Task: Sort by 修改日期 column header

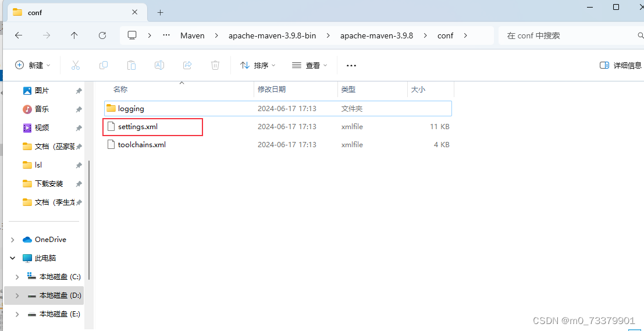Action: point(272,89)
